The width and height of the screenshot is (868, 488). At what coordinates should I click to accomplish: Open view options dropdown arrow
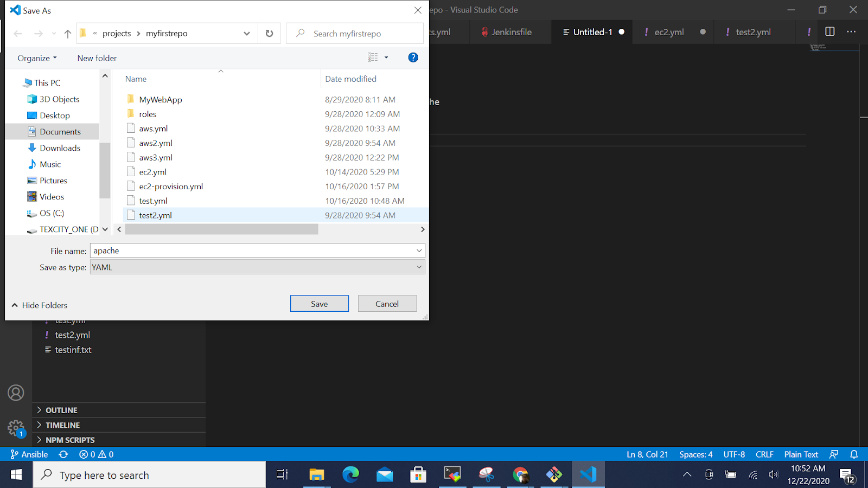(x=386, y=57)
